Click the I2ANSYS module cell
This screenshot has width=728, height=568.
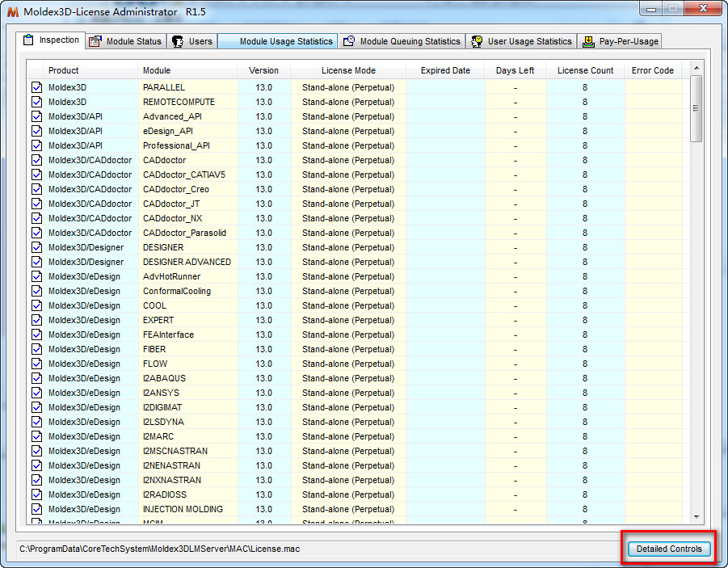187,393
